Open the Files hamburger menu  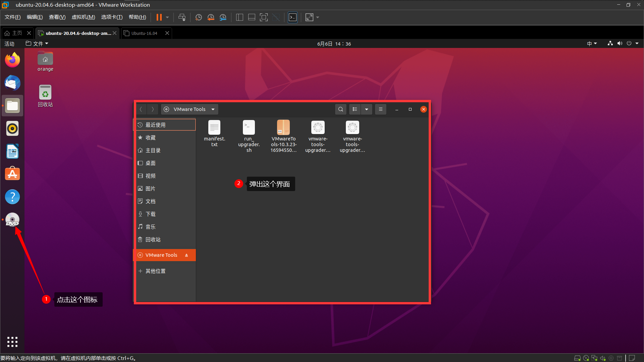pos(381,109)
